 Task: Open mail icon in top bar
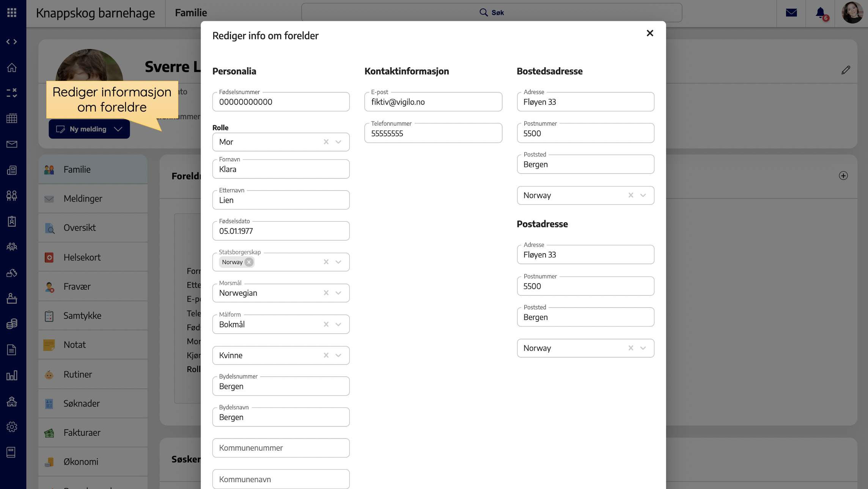tap(791, 13)
